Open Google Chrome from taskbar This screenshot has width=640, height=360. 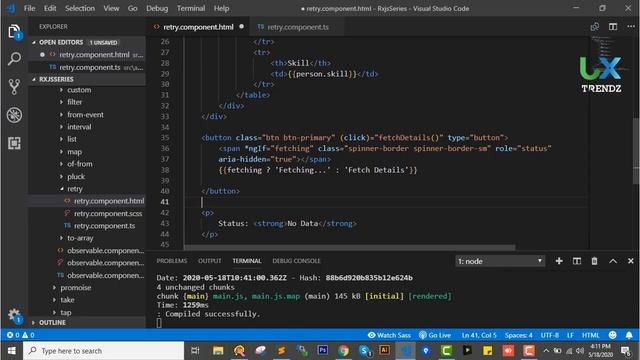(x=343, y=351)
